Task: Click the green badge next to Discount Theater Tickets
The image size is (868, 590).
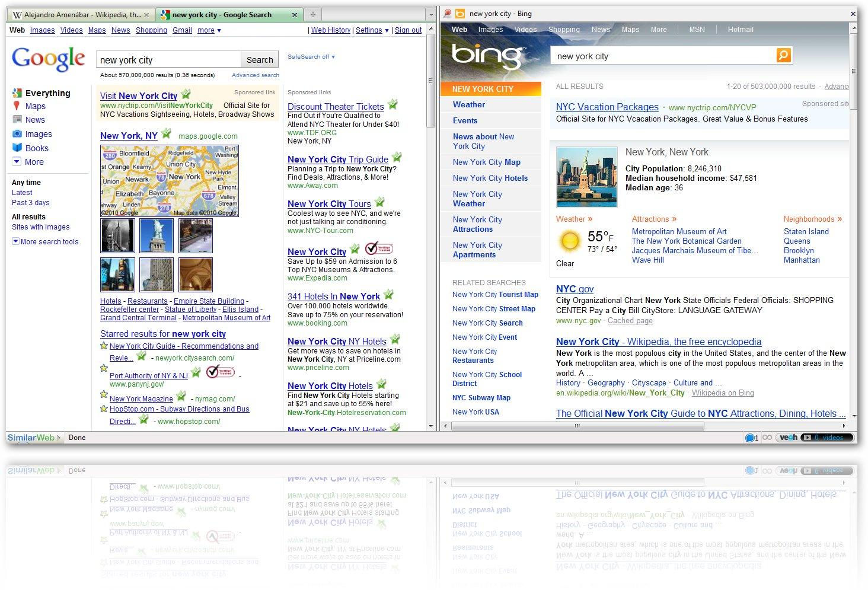Action: pyautogui.click(x=392, y=105)
